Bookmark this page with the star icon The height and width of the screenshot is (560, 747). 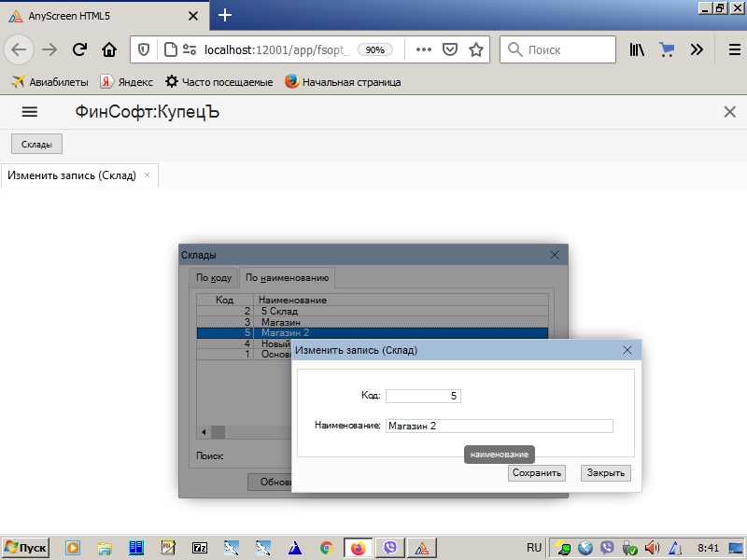click(476, 49)
